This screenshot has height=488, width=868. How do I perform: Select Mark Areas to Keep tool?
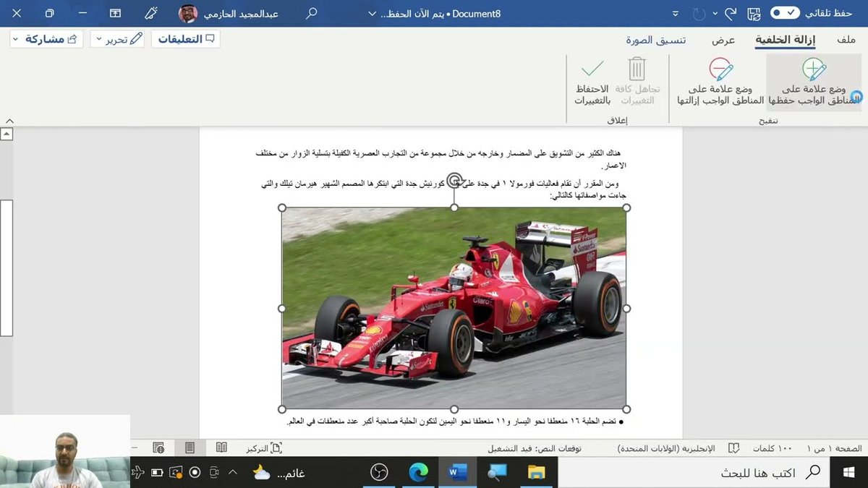814,82
